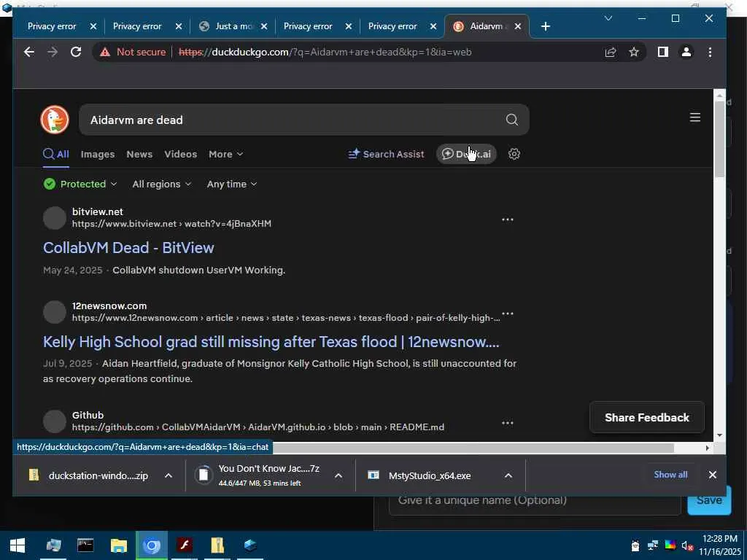The image size is (747, 560).
Task: Open more options for 12newsnow.com result
Action: click(x=508, y=314)
